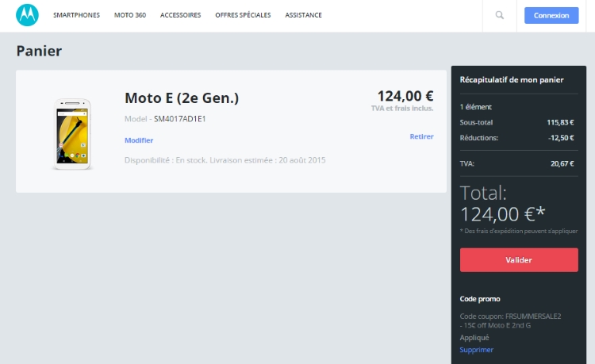Open the search magnifier icon
Screen dimensions: 595x364
pyautogui.click(x=499, y=15)
